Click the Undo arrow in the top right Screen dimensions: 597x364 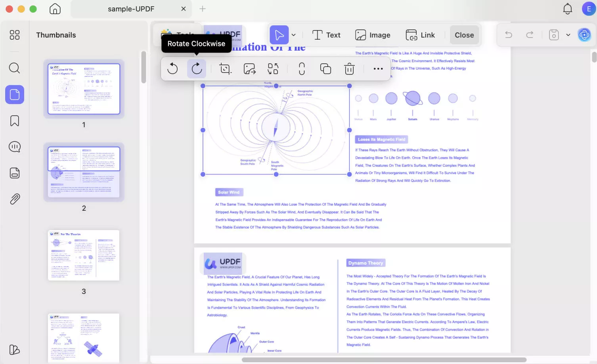pyautogui.click(x=508, y=35)
